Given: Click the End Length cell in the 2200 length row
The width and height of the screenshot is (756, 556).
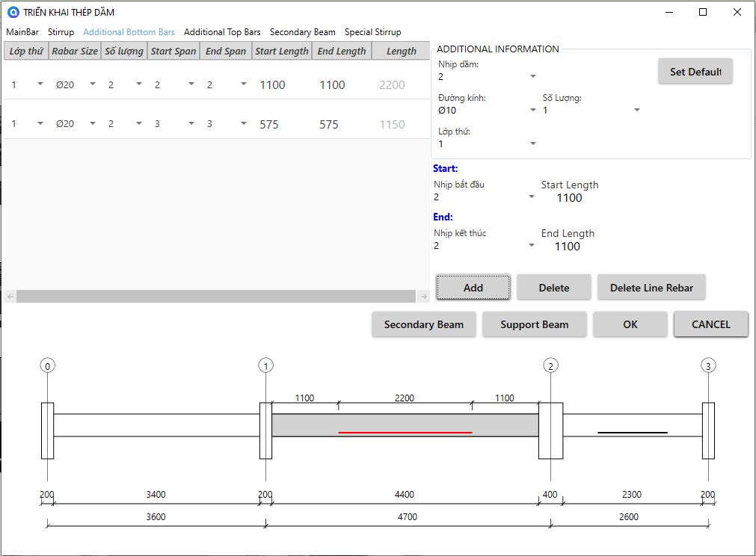Looking at the screenshot, I should click(332, 84).
